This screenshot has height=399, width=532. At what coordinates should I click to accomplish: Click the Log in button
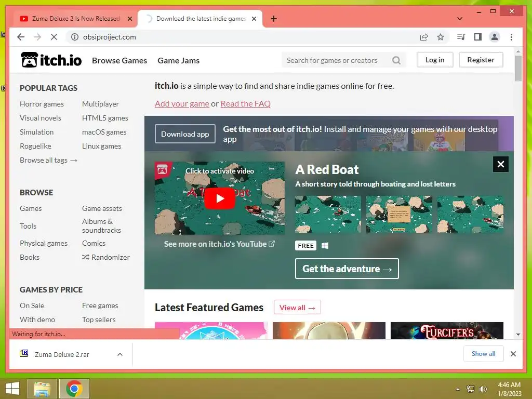[435, 60]
